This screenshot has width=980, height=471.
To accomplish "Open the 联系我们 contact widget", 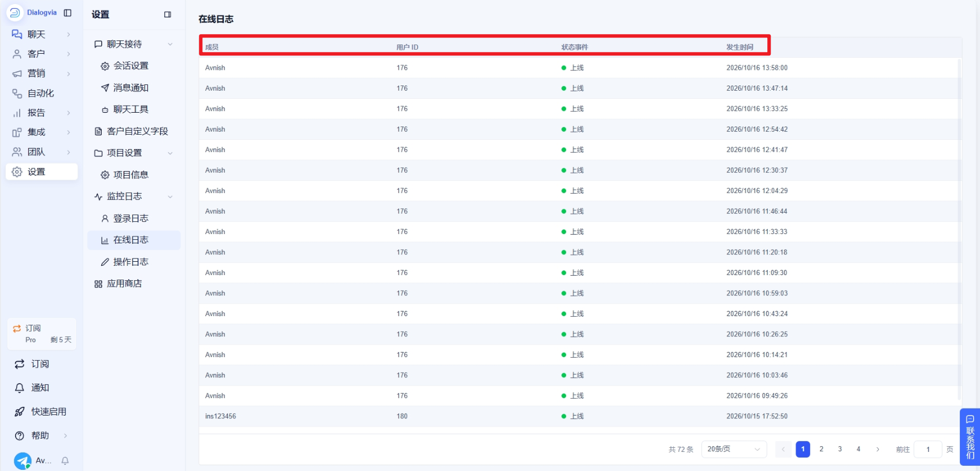I will (x=970, y=437).
